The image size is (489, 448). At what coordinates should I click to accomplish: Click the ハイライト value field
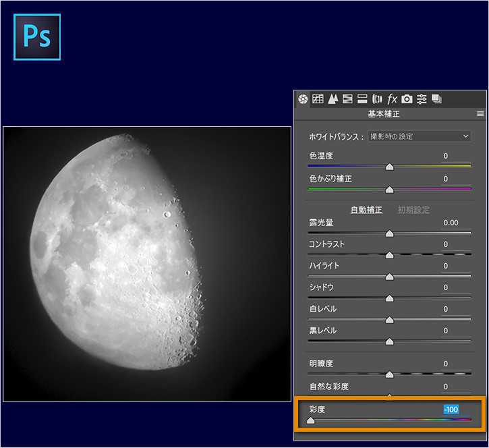click(456, 266)
